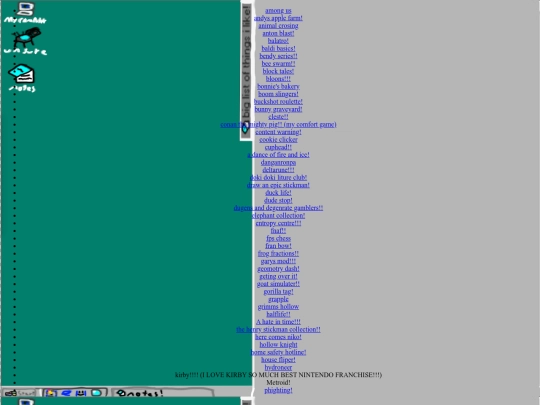Follow the 'degenerate gamblers!!' link
The image size is (540, 405).
278,208
